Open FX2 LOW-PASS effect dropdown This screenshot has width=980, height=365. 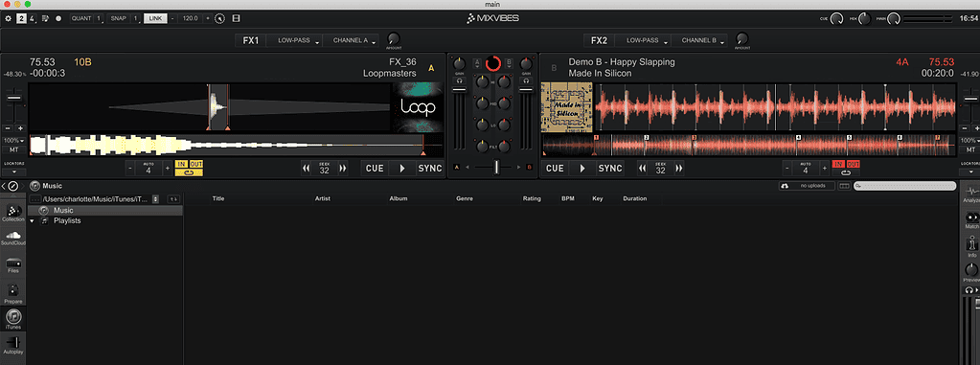643,40
